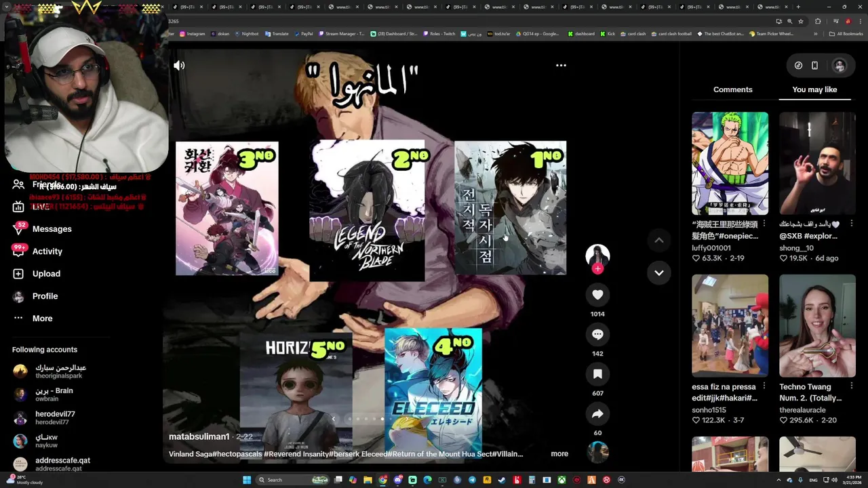Open the three-dot options menu on the video
The width and height of the screenshot is (868, 488).
tap(561, 66)
